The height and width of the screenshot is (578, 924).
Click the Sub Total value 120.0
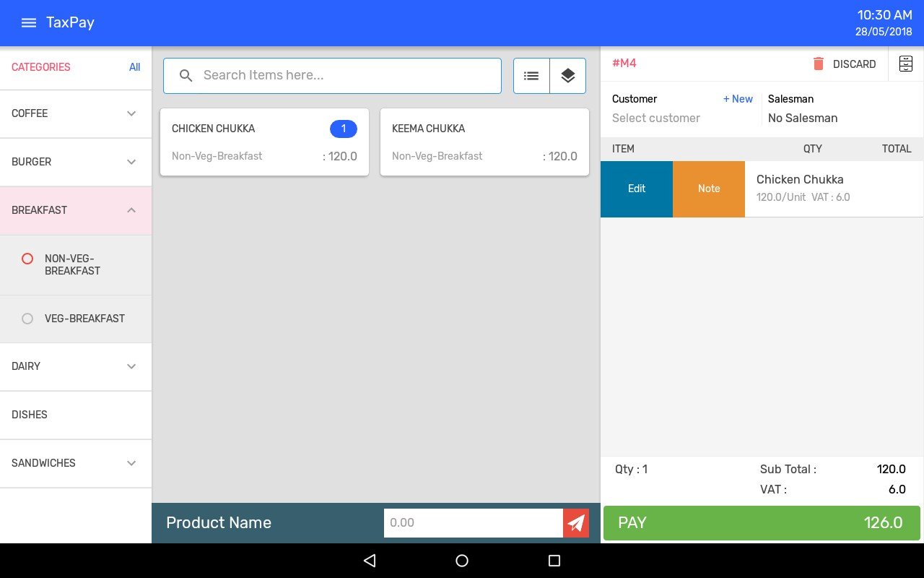pos(892,470)
